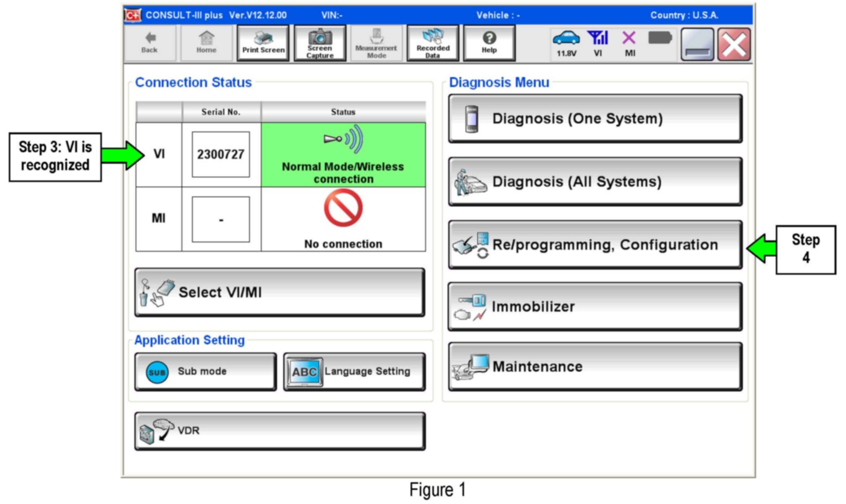846x504 pixels.
Task: Click the Screen Capture camera icon
Action: (x=320, y=37)
